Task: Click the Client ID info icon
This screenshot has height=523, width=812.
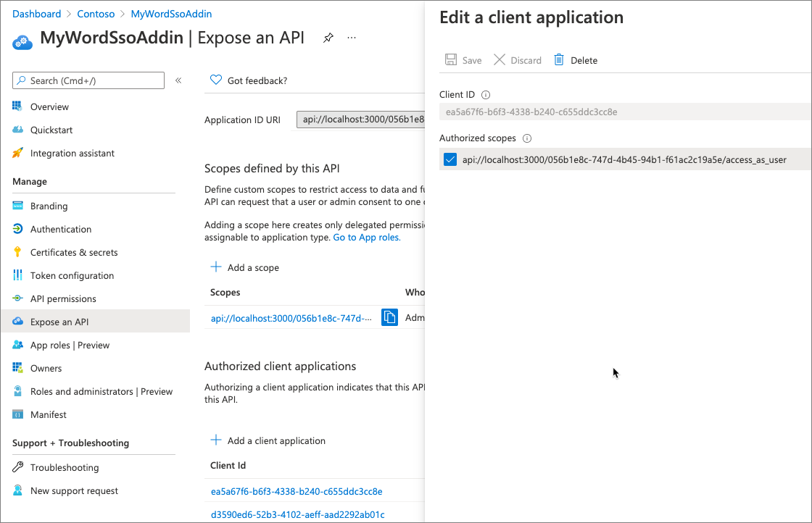Action: tap(486, 95)
